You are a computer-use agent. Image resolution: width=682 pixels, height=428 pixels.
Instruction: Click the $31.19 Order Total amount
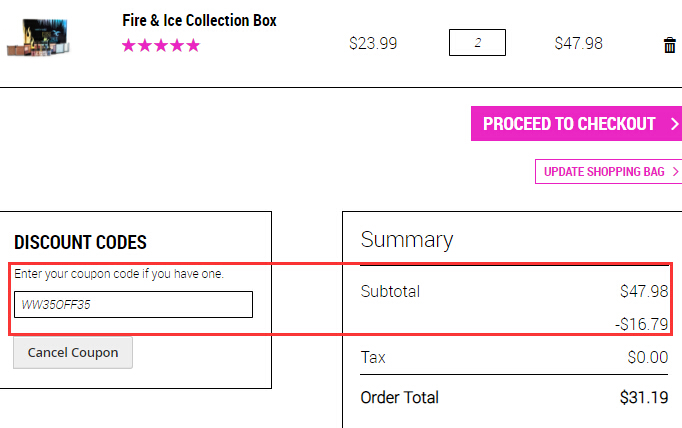pos(644,397)
